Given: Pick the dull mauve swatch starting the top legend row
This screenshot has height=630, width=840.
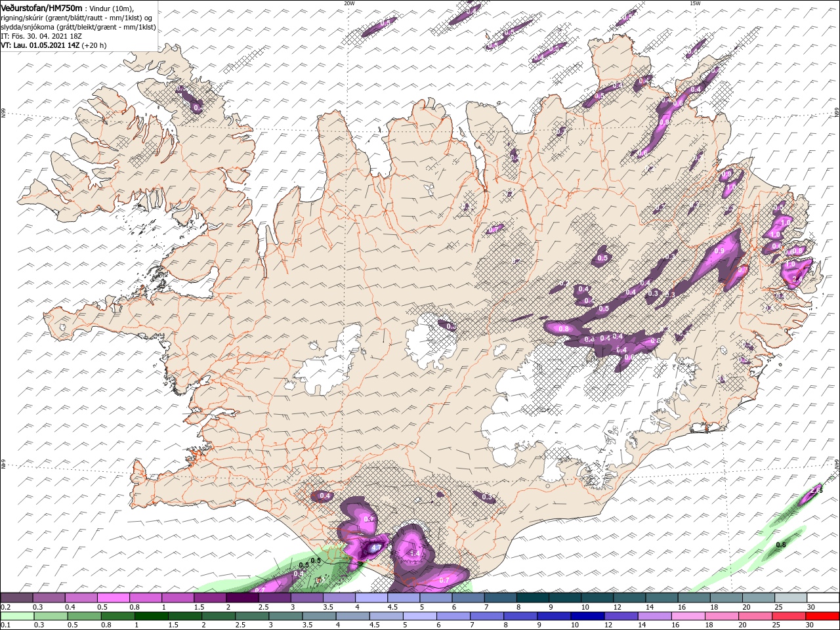Looking at the screenshot, I should (16, 598).
